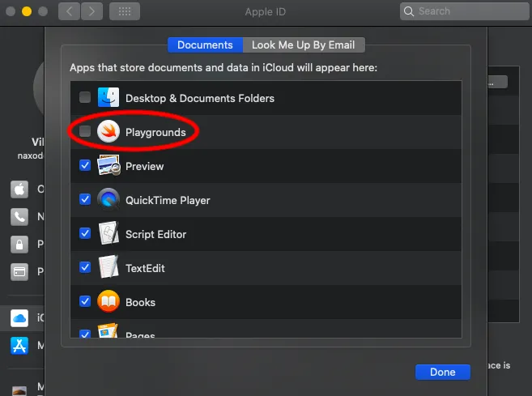Select the TextEdit label
The image size is (532, 396).
click(x=145, y=268)
